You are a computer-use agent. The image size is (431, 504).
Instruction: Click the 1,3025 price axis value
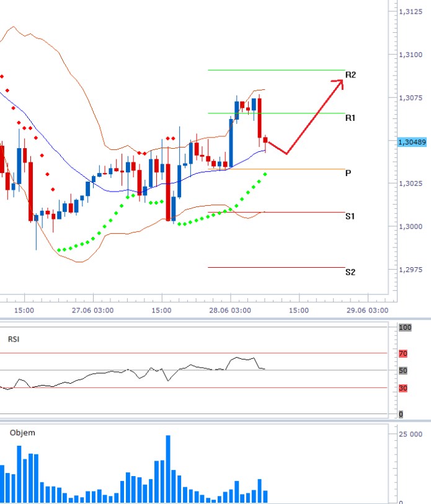pyautogui.click(x=411, y=183)
